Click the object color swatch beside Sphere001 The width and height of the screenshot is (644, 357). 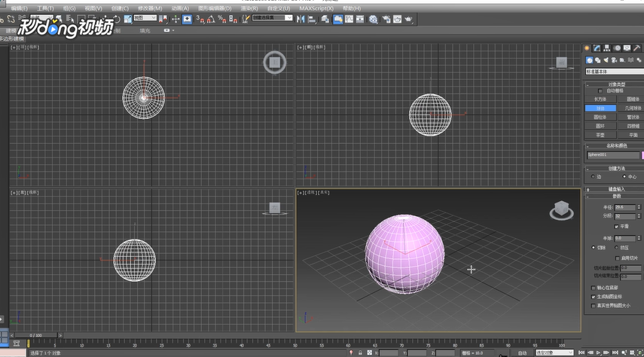tap(642, 155)
